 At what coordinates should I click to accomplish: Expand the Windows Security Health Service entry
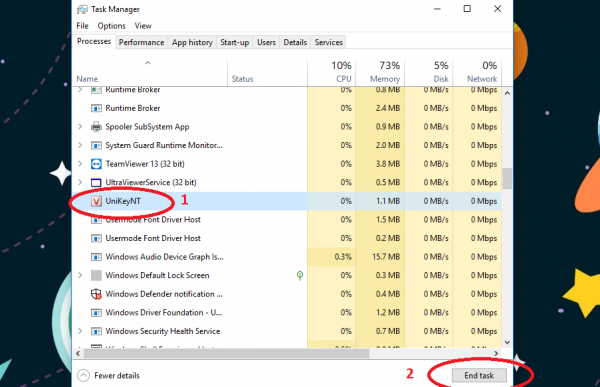80,331
